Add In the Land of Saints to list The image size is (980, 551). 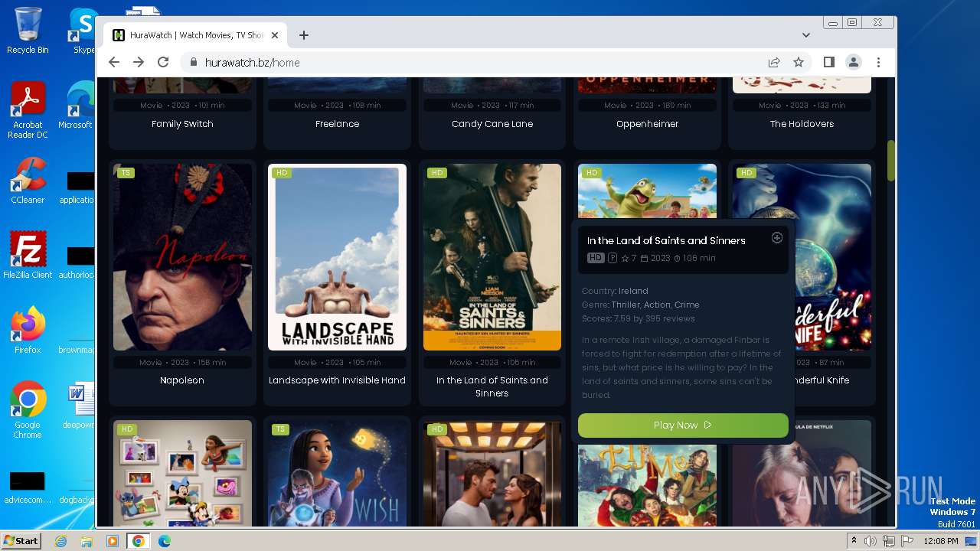tap(776, 238)
